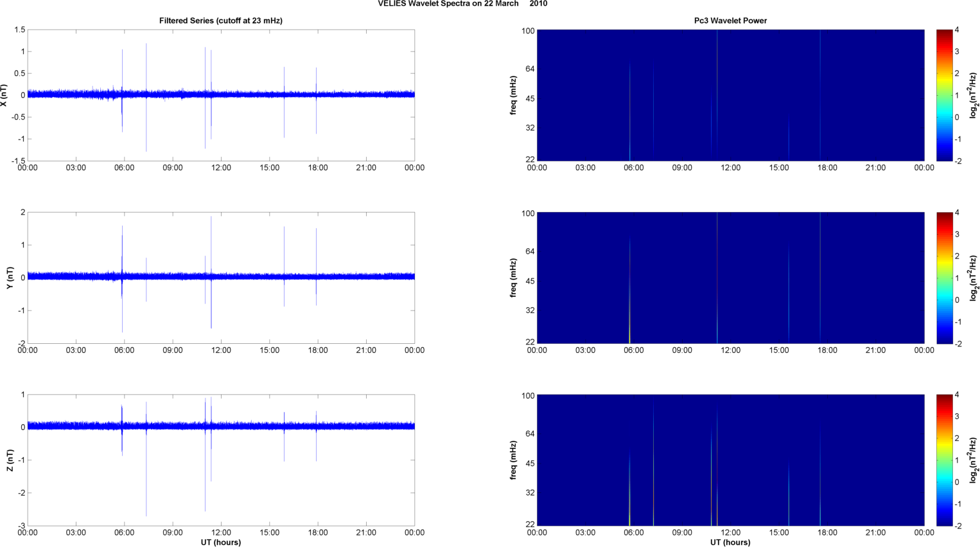The image size is (980, 547).
Task: Select the Y component filtered time series plot
Action: (x=221, y=278)
